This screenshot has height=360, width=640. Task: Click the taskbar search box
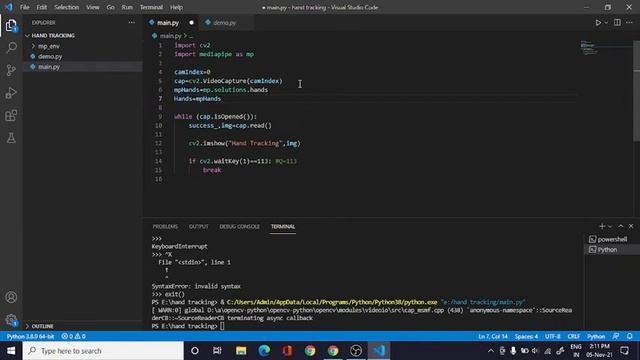point(103,351)
